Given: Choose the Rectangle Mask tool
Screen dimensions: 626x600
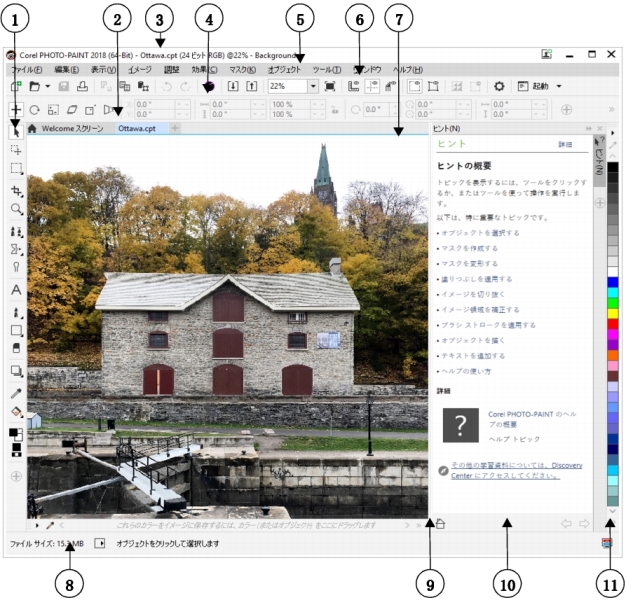Looking at the screenshot, I should [16, 168].
